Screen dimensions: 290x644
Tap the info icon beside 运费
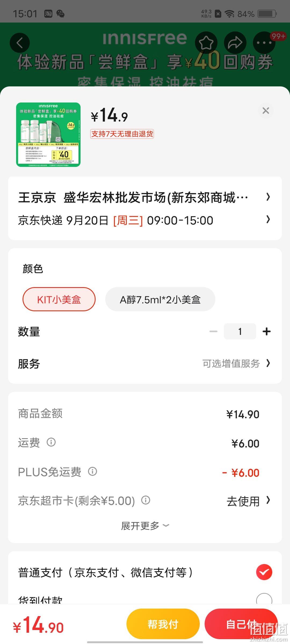pos(51,442)
